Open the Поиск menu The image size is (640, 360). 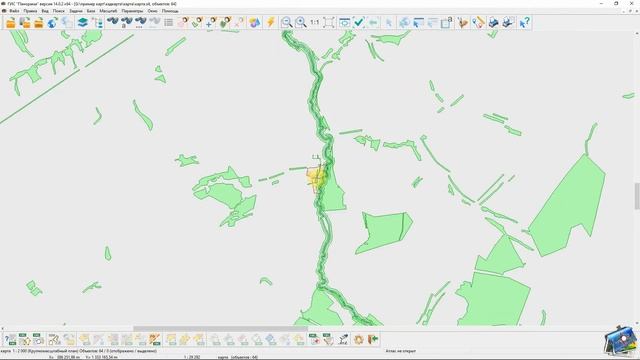tap(59, 11)
